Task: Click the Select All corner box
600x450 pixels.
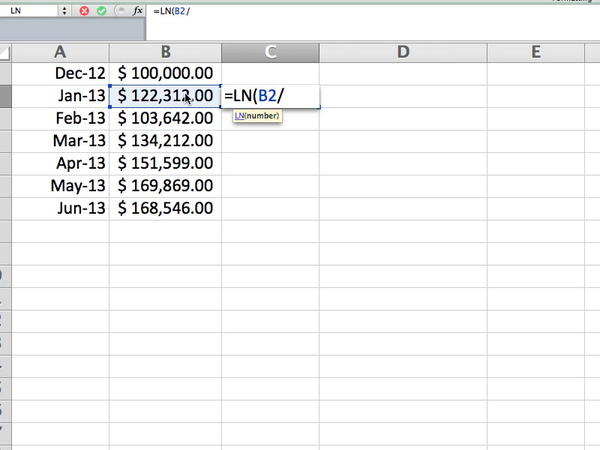Action: (x=5, y=52)
